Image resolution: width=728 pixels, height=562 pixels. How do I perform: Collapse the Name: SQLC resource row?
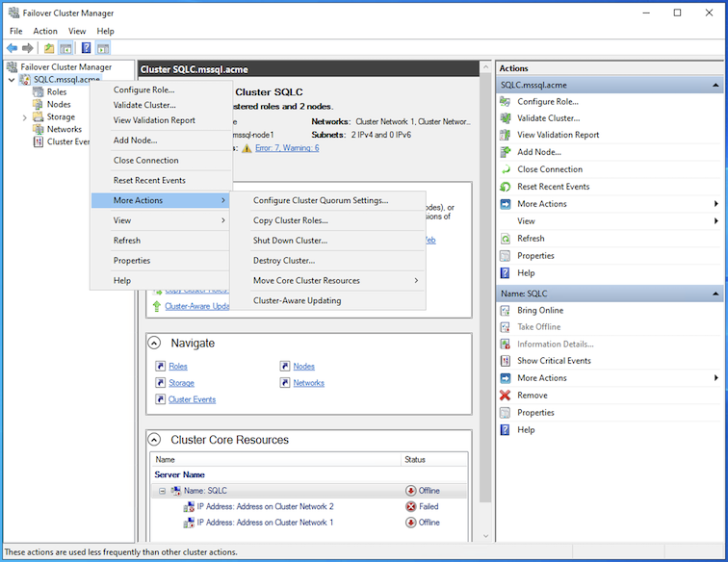coord(162,491)
